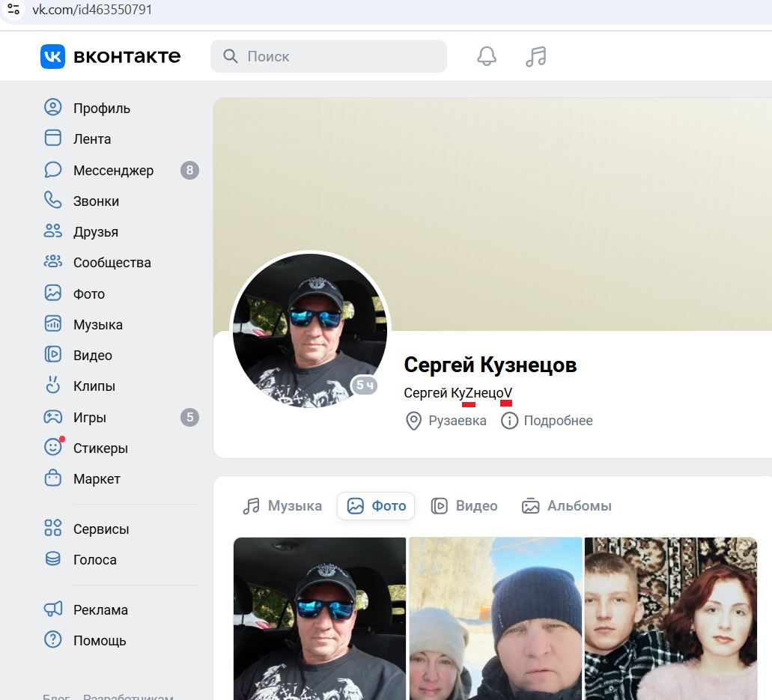Image resolution: width=772 pixels, height=700 pixels.
Task: Open Stickers (Стикеры) section
Action: coord(100,448)
